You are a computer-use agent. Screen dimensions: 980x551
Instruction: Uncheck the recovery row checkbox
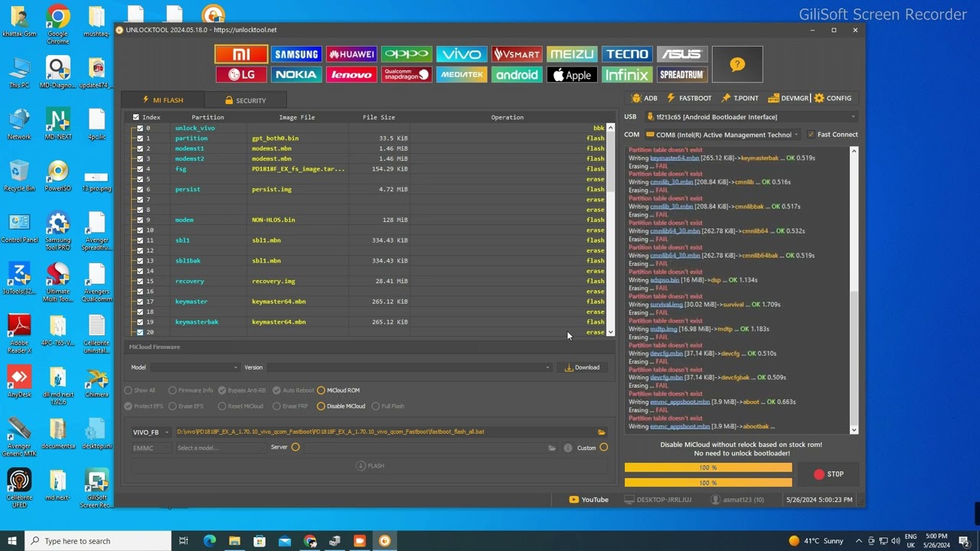click(x=139, y=281)
